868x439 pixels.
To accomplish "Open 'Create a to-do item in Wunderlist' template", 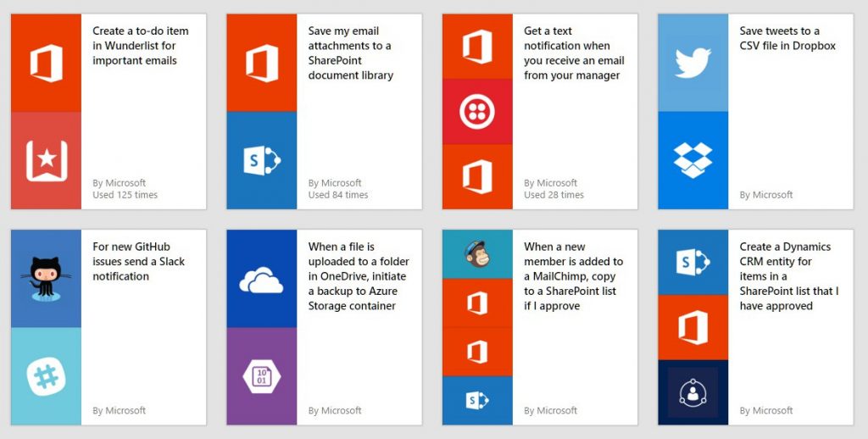I will tap(141, 46).
